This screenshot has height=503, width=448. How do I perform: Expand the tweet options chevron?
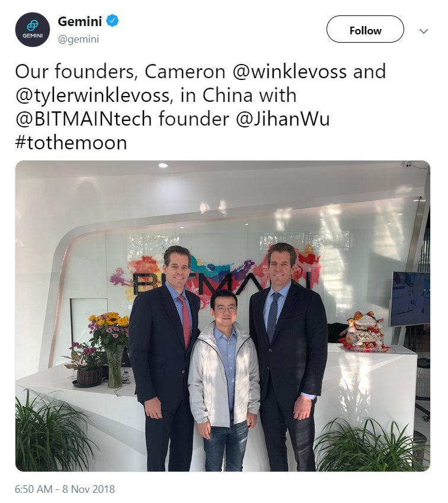tap(424, 31)
